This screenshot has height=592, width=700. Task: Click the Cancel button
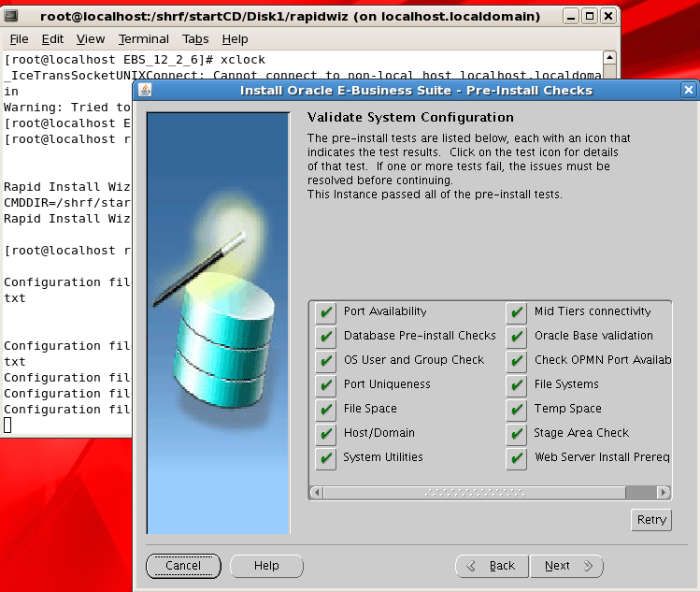point(183,566)
